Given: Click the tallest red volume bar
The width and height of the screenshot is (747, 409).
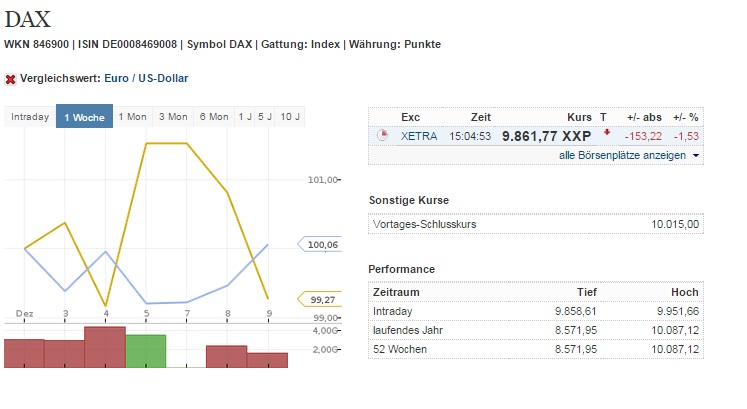Looking at the screenshot, I should tap(105, 347).
